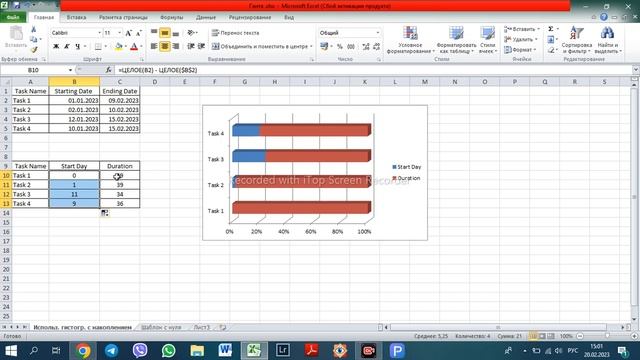Toggle top vertical alignment

click(154, 33)
